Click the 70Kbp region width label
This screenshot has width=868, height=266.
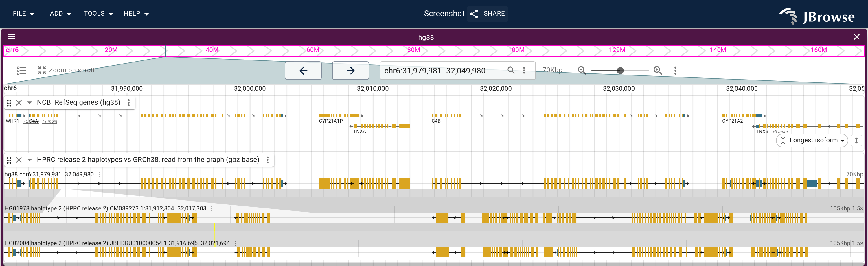point(552,70)
